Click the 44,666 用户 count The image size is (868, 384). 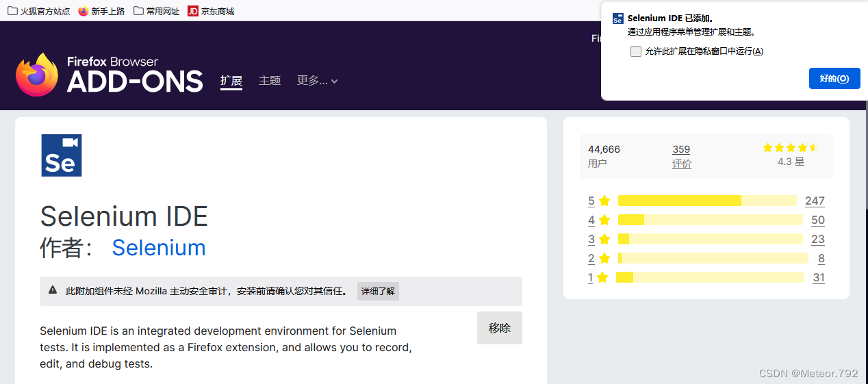(x=604, y=156)
